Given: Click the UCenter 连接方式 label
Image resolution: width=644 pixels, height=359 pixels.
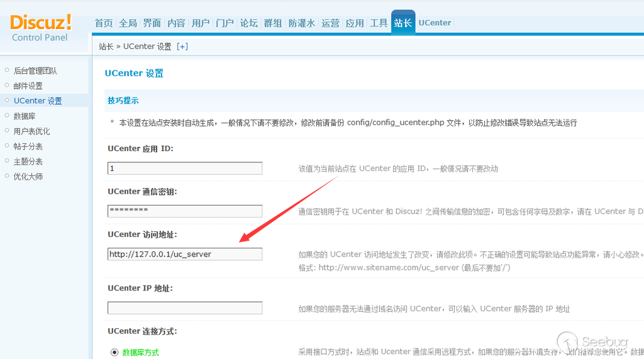Looking at the screenshot, I should click(142, 331).
